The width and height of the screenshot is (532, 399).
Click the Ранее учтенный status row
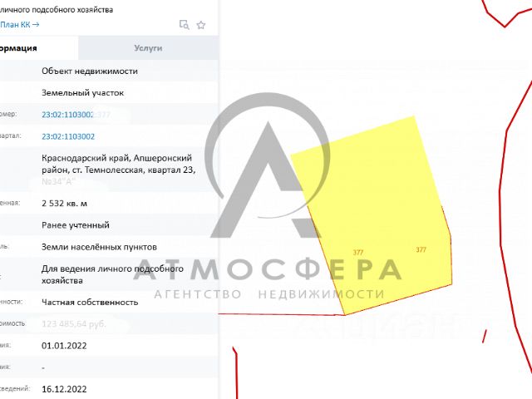pos(109,225)
